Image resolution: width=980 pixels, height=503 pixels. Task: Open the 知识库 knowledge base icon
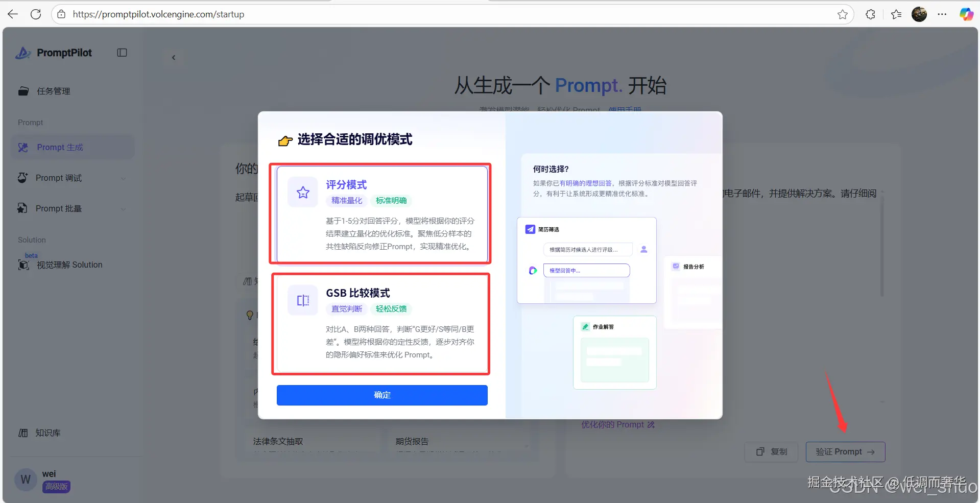[23, 433]
